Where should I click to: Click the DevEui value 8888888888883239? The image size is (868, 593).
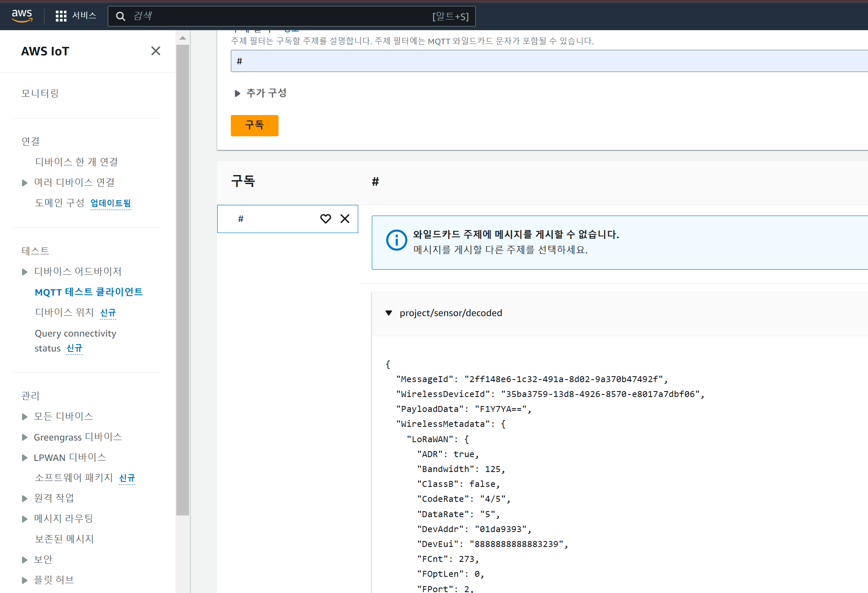click(x=516, y=544)
